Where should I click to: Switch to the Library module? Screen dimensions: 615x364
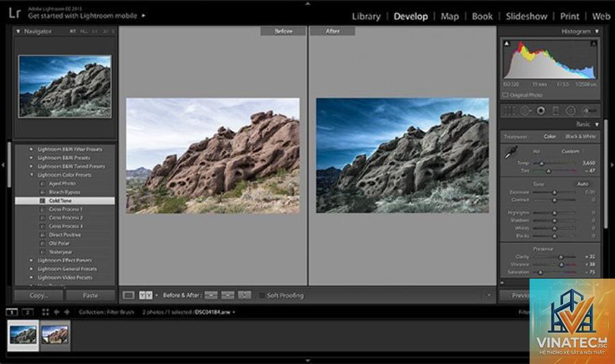pos(366,16)
